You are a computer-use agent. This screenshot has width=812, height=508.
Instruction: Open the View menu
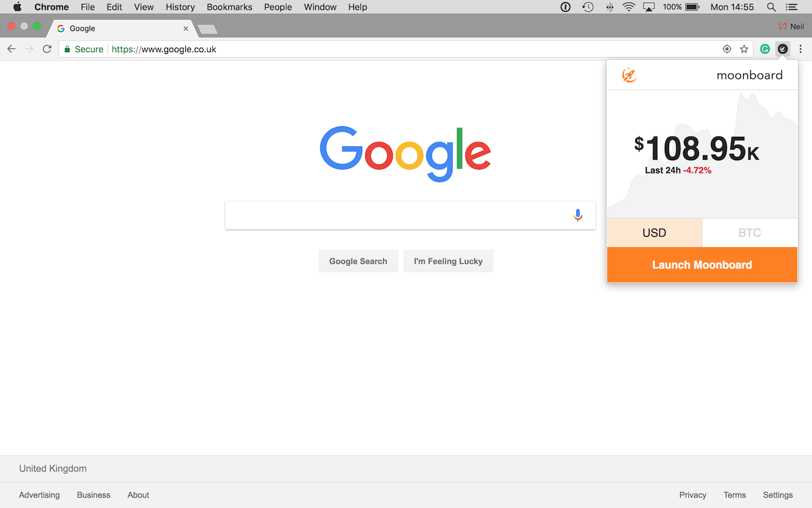click(144, 7)
